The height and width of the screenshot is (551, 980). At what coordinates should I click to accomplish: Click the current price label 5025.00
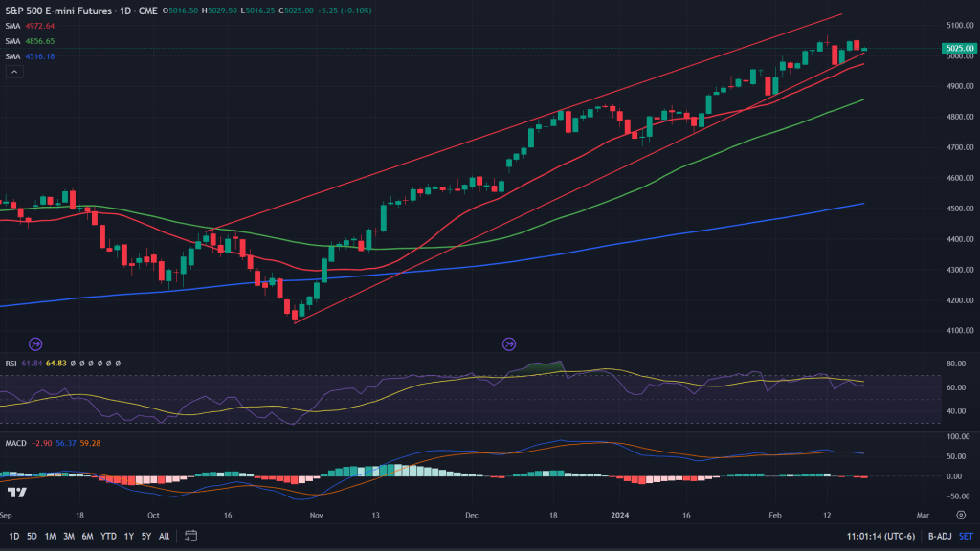coord(958,48)
